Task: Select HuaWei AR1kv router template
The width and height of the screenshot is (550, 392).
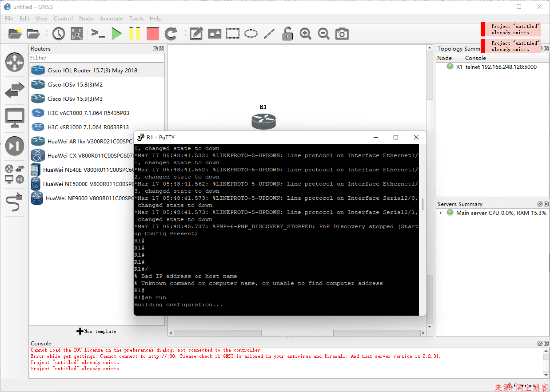Action: pos(82,141)
